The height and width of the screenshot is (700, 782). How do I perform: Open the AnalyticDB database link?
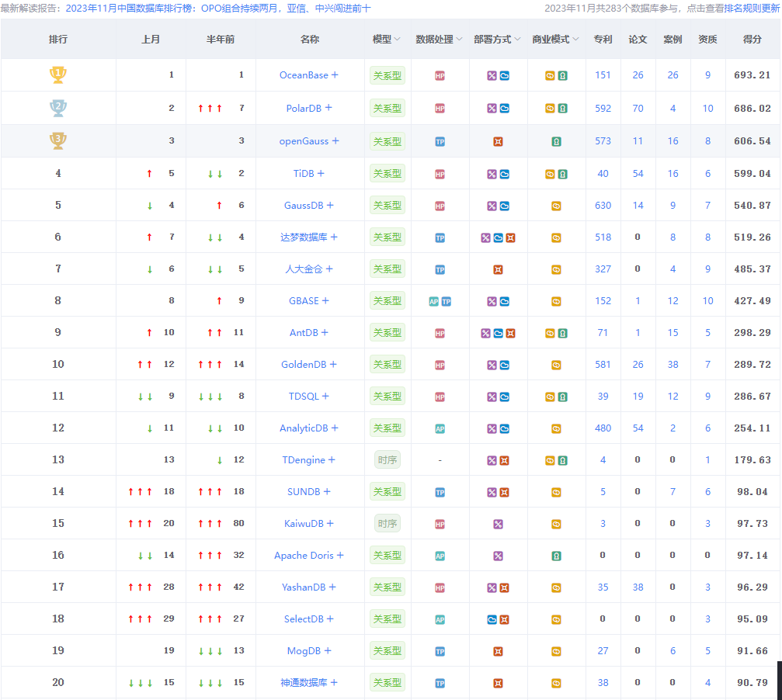(304, 428)
